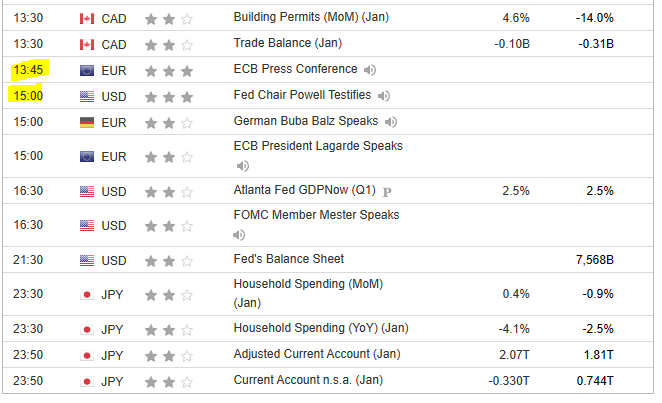This screenshot has width=662, height=403.
Task: Click the German flag in the Buba Balz row
Action: [x=86, y=122]
